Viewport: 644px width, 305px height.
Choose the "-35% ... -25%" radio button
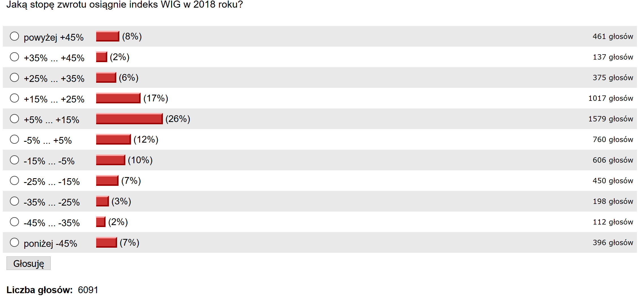14,201
